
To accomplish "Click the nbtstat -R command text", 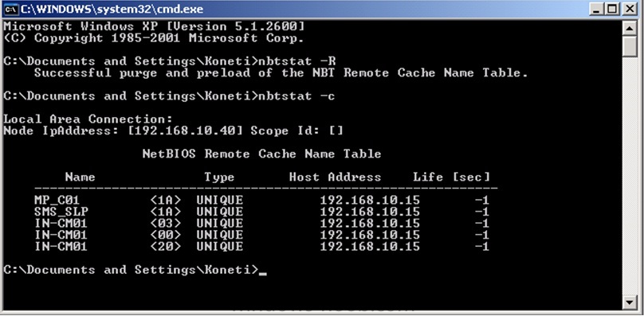I will tap(296, 61).
